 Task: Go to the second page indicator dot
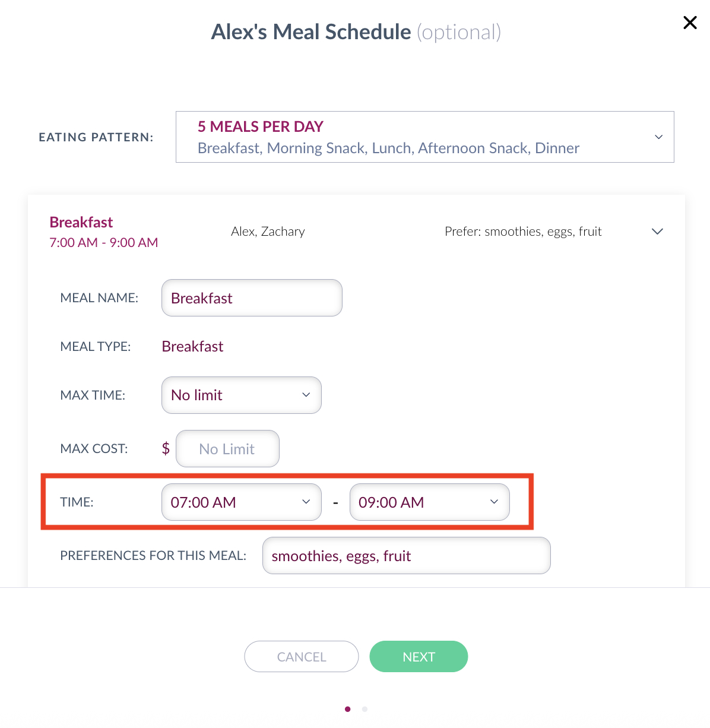coord(364,709)
